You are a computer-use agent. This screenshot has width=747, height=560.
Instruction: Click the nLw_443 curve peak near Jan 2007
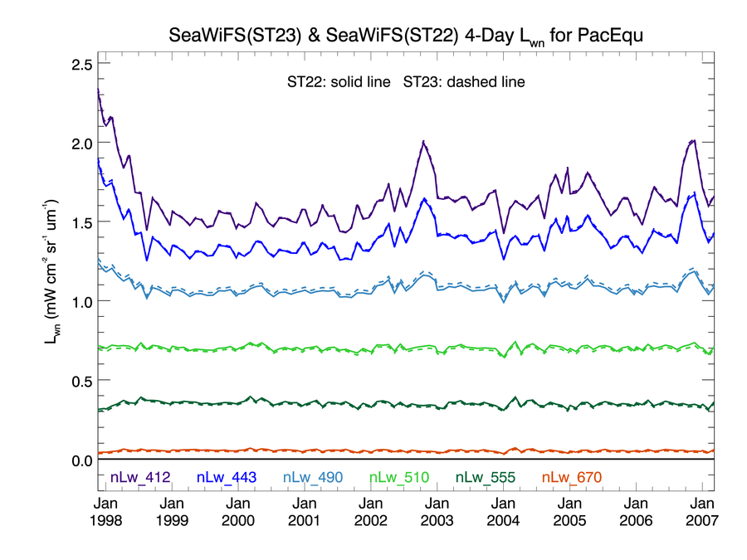pos(695,192)
